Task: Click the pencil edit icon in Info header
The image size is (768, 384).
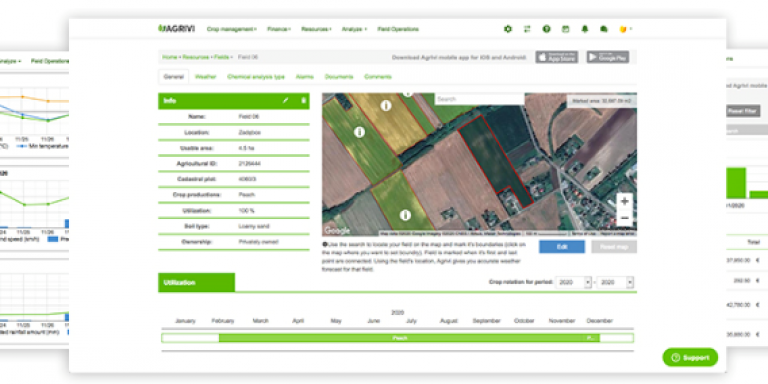Action: [286, 100]
